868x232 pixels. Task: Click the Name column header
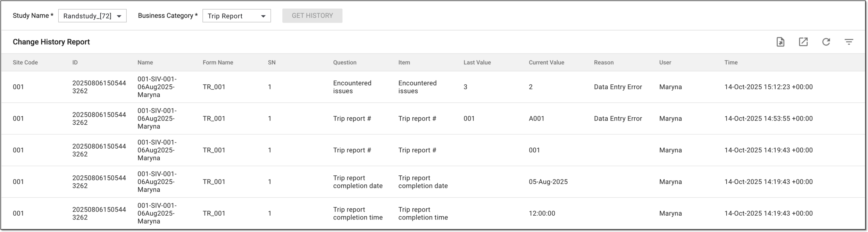coord(145,63)
